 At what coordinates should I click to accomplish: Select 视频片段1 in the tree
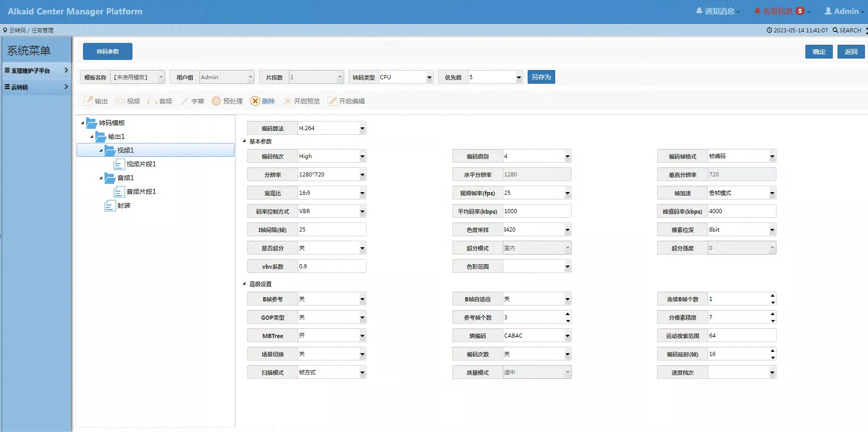(141, 164)
